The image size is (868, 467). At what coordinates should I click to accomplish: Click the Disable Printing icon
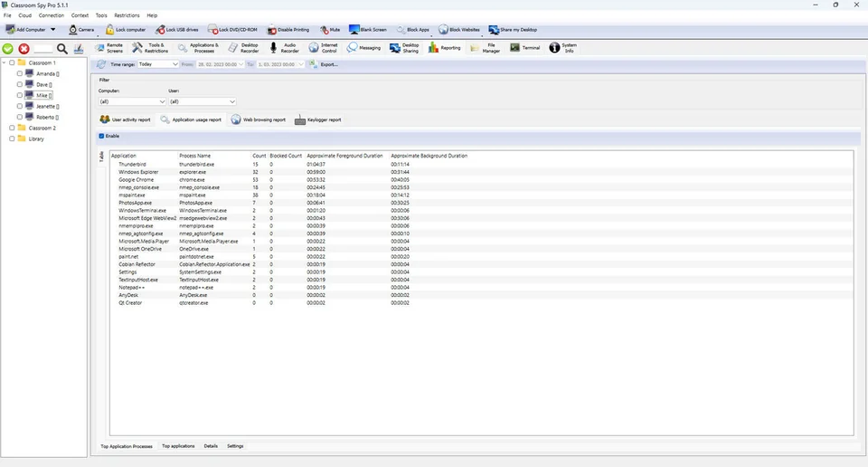[x=272, y=29]
